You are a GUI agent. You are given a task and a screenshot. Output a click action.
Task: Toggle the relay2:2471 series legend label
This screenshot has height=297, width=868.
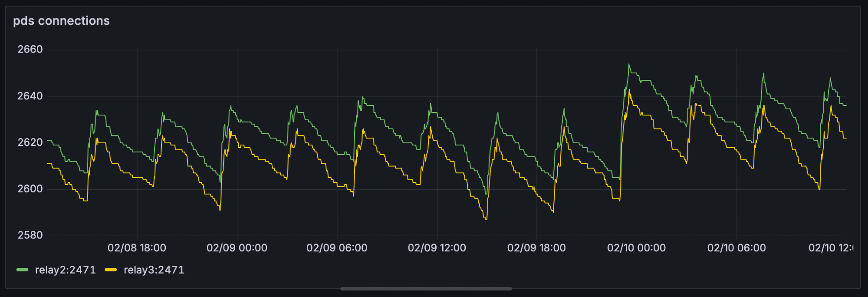pos(65,270)
